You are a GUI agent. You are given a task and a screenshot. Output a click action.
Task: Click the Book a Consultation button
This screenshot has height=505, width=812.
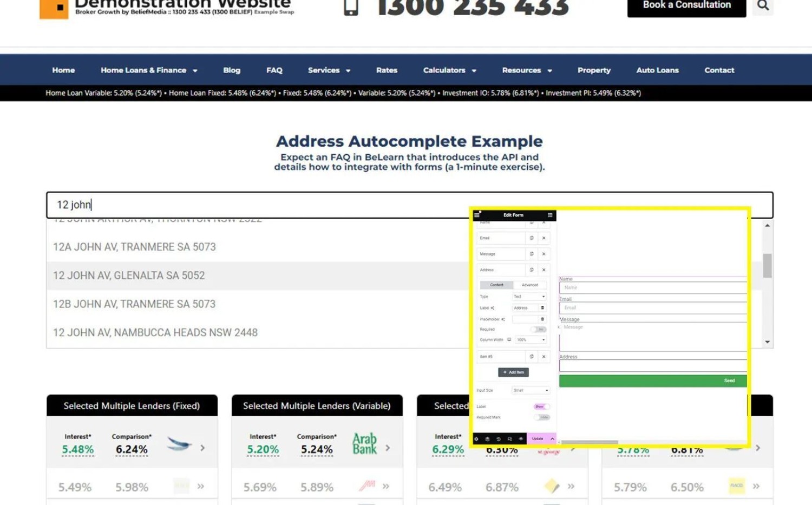686,6
